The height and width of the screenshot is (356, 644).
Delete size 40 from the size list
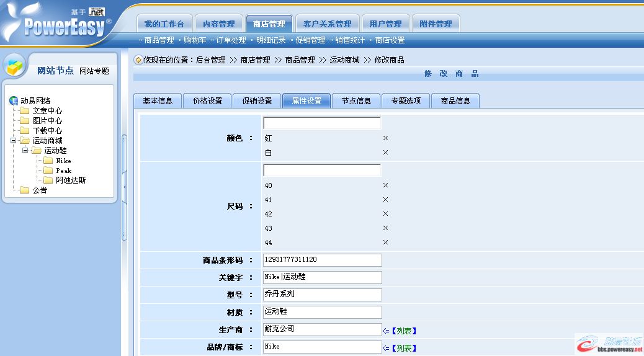pos(385,185)
